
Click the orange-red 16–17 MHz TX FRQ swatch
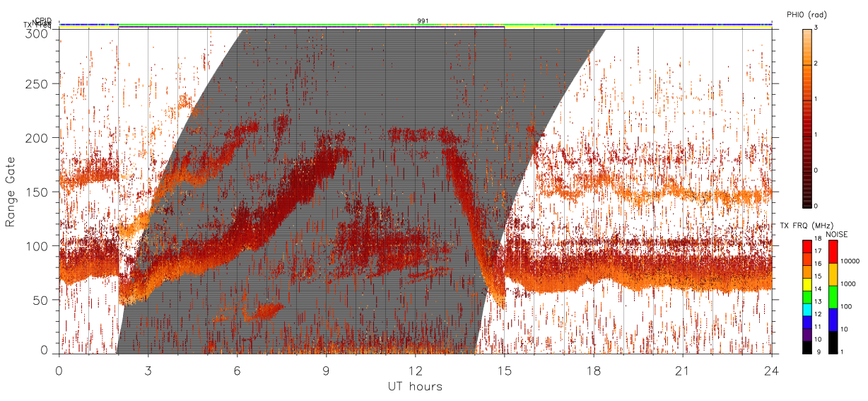pos(807,259)
